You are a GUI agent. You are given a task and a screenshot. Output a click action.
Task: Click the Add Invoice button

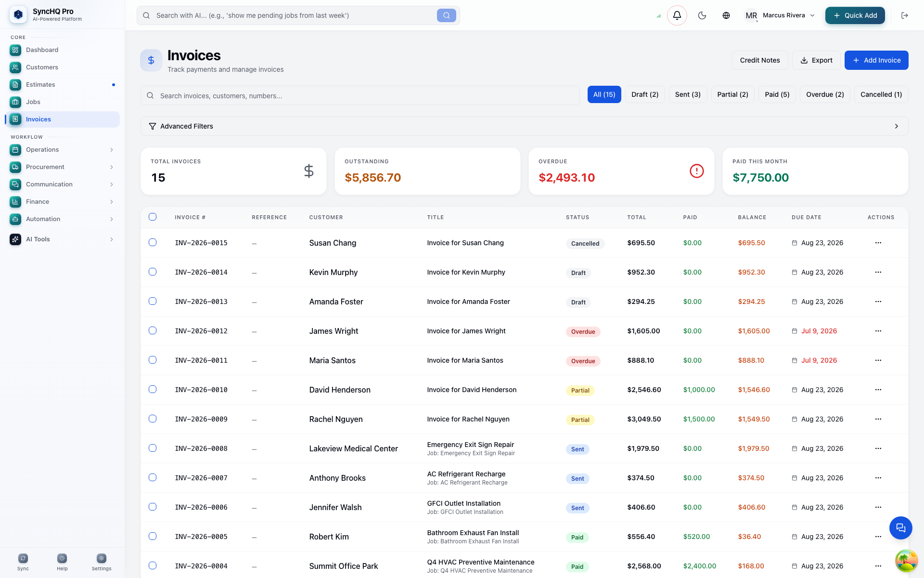tap(876, 60)
